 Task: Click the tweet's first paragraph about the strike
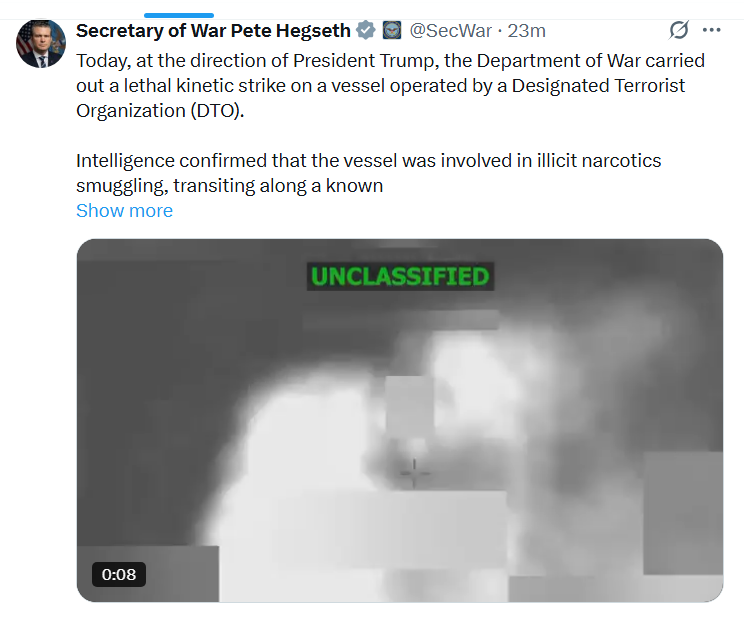click(390, 85)
